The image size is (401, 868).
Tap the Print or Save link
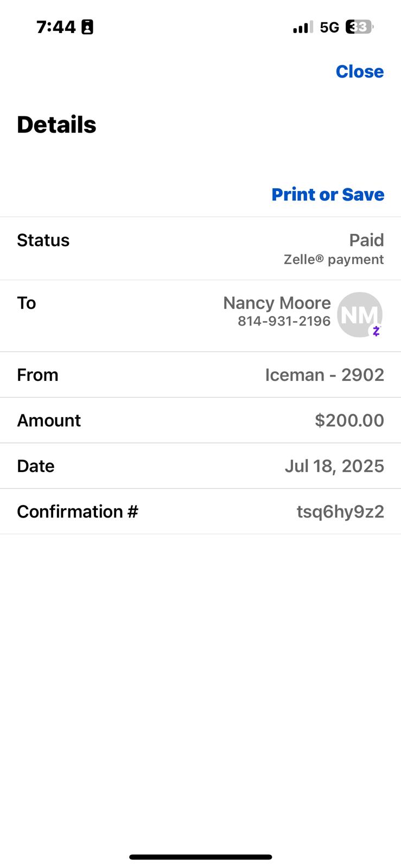[x=328, y=194]
